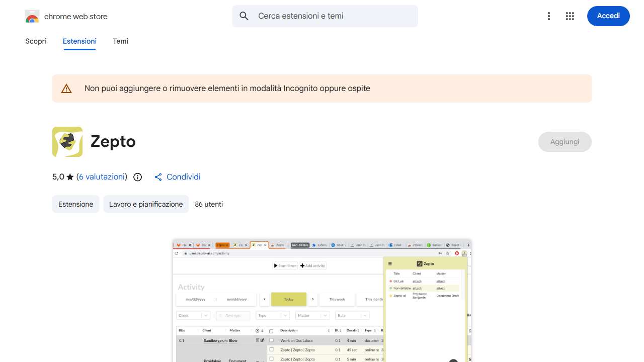Click the 86 utenti user count text
Viewport: 644px width, 362px height.
pos(209,204)
